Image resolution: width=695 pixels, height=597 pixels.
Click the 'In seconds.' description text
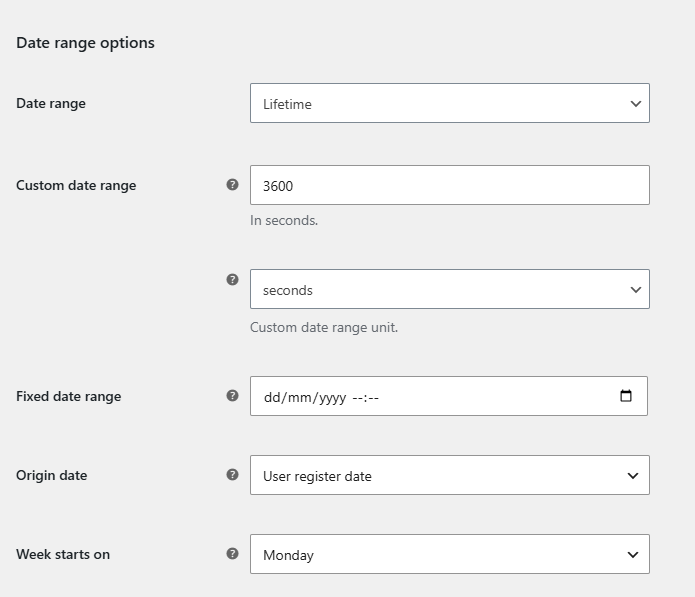(284, 220)
